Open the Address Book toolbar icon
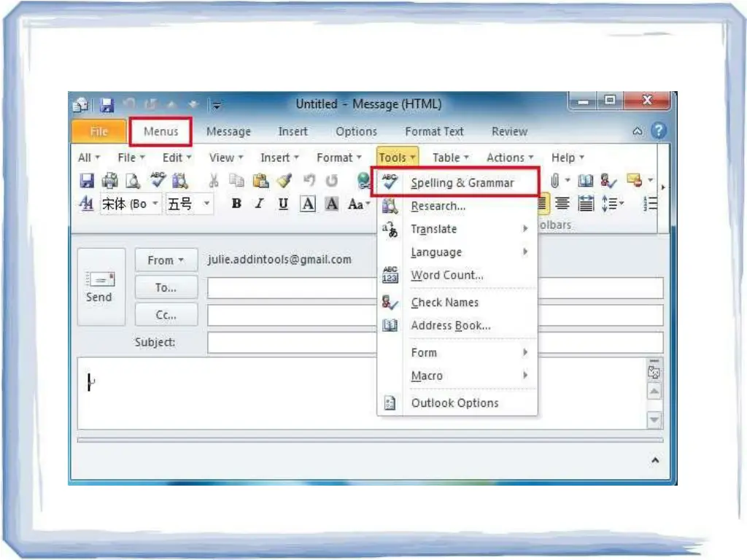 click(x=585, y=181)
